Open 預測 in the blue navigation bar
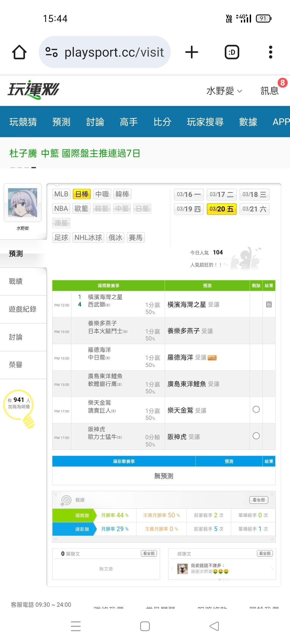Viewport: 290px width, 644px height. pyautogui.click(x=61, y=122)
